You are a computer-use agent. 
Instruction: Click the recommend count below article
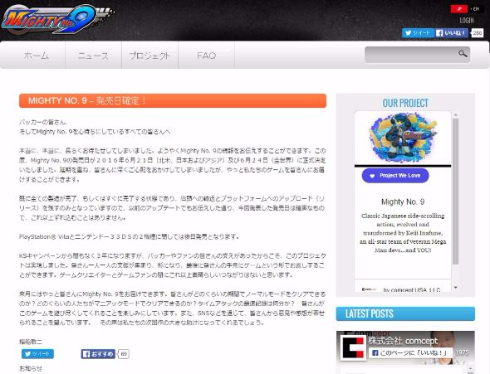(x=124, y=354)
